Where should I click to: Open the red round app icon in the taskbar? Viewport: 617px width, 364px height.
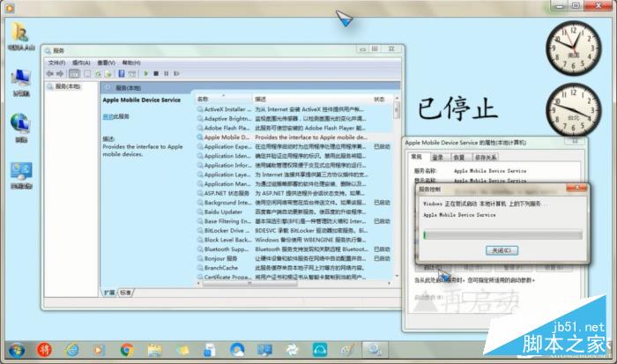(44, 350)
